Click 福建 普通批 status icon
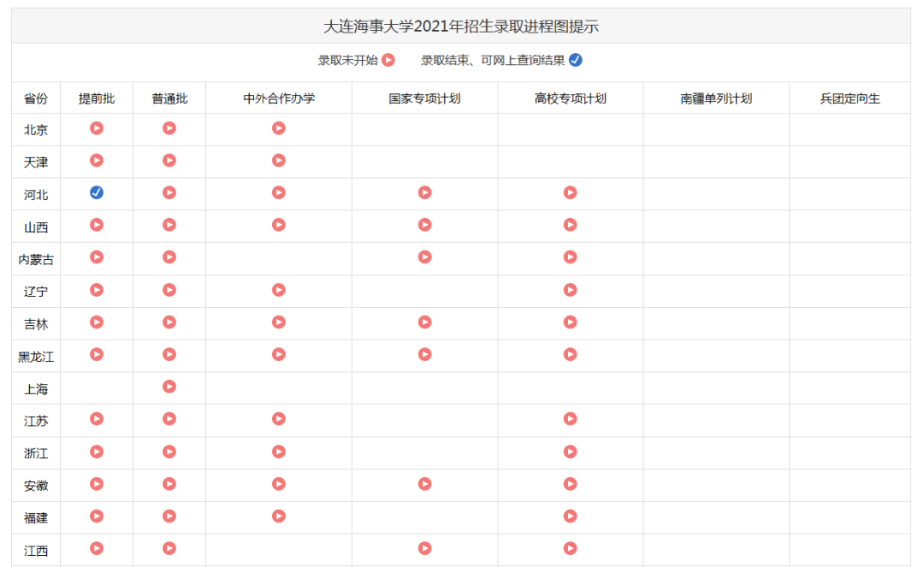The height and width of the screenshot is (567, 924). (x=169, y=517)
